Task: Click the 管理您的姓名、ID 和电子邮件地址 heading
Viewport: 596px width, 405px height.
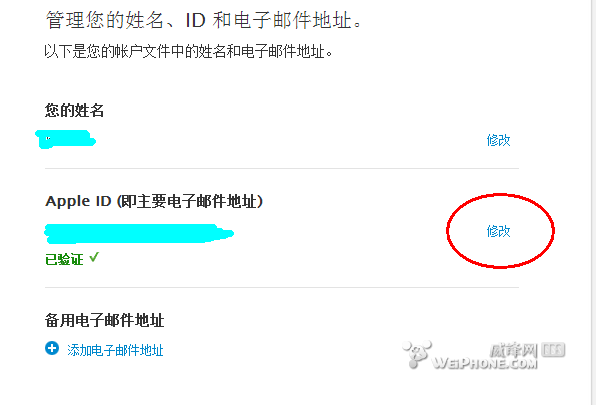Action: coord(204,20)
